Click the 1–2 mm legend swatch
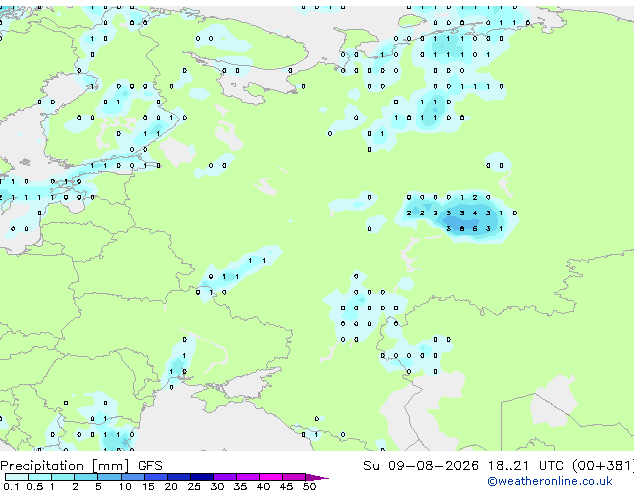This screenshot has height=490, width=634. click(x=63, y=477)
